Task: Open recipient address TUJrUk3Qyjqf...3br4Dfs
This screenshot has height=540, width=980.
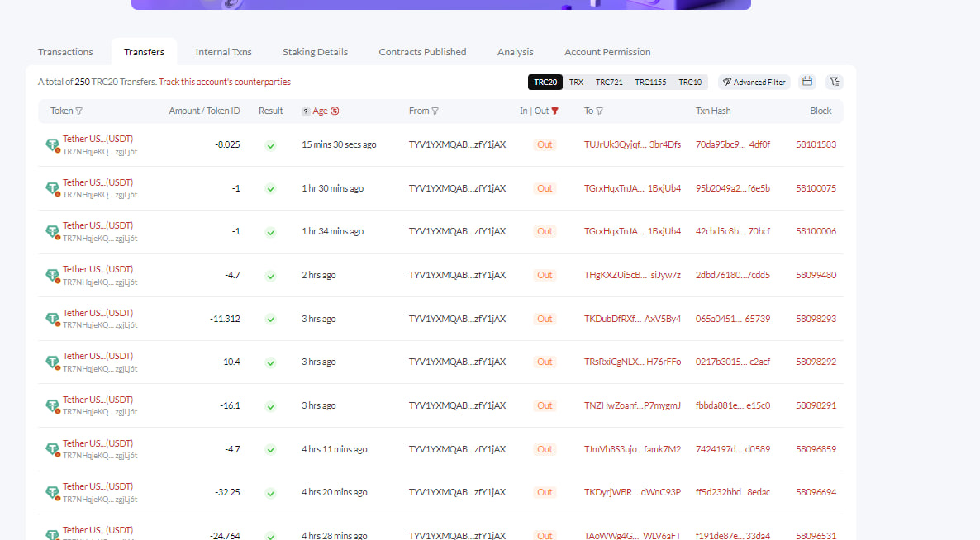Action: click(x=632, y=144)
